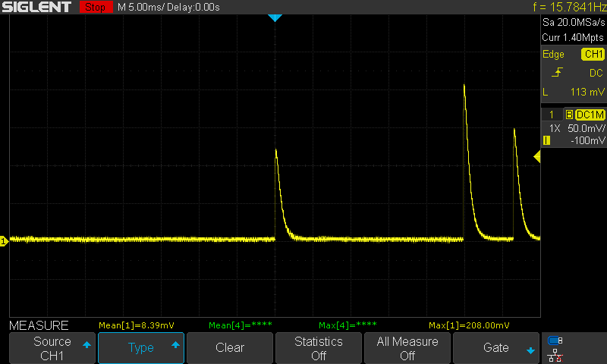Screen dimensions: 607x364
Task: Click the Edge trigger type label
Action: pos(553,55)
